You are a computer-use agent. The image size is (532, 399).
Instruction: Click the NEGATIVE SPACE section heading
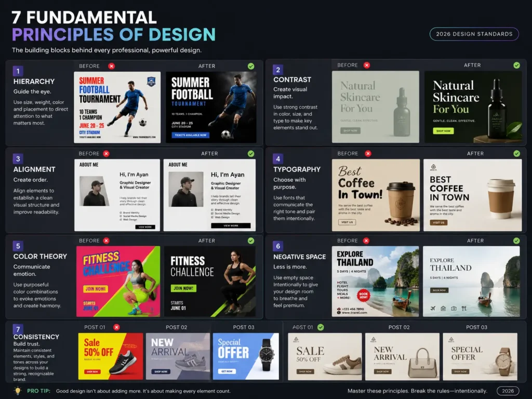click(300, 257)
